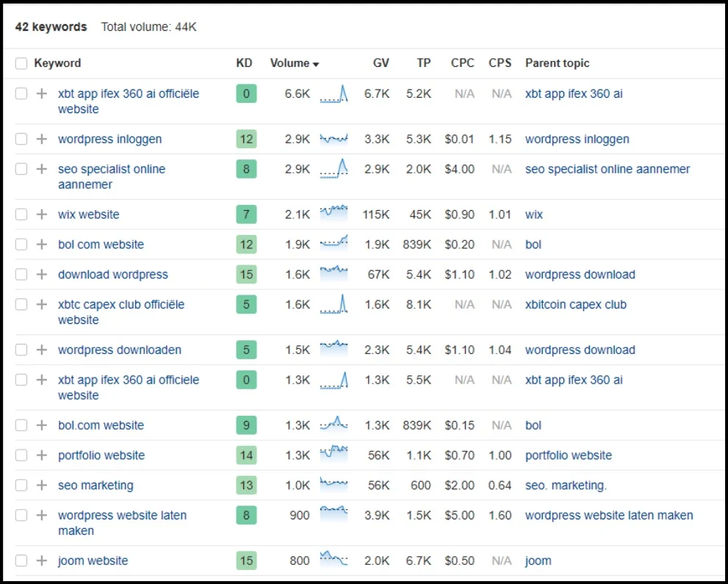Tick checkbox for xbtc capex club row

pos(21,305)
